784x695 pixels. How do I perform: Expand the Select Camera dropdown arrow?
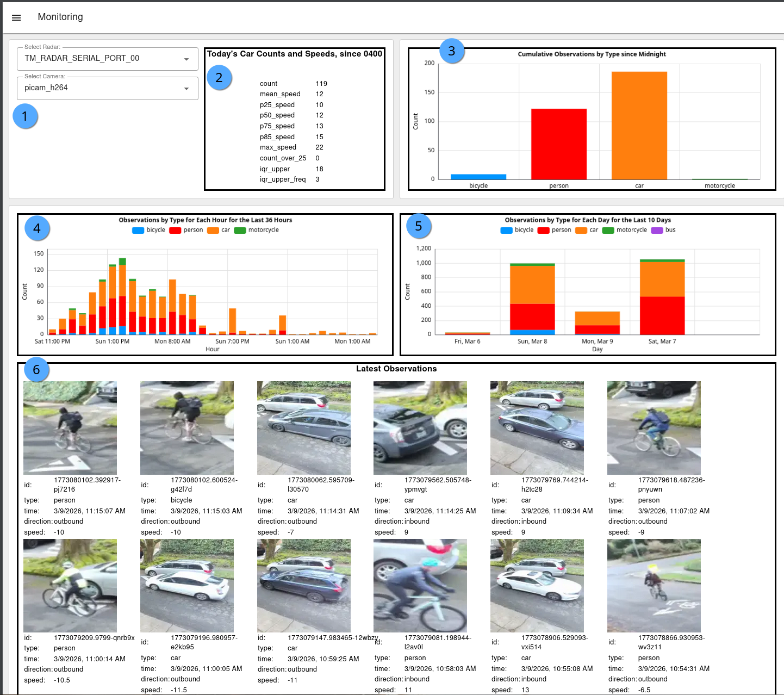tap(186, 88)
